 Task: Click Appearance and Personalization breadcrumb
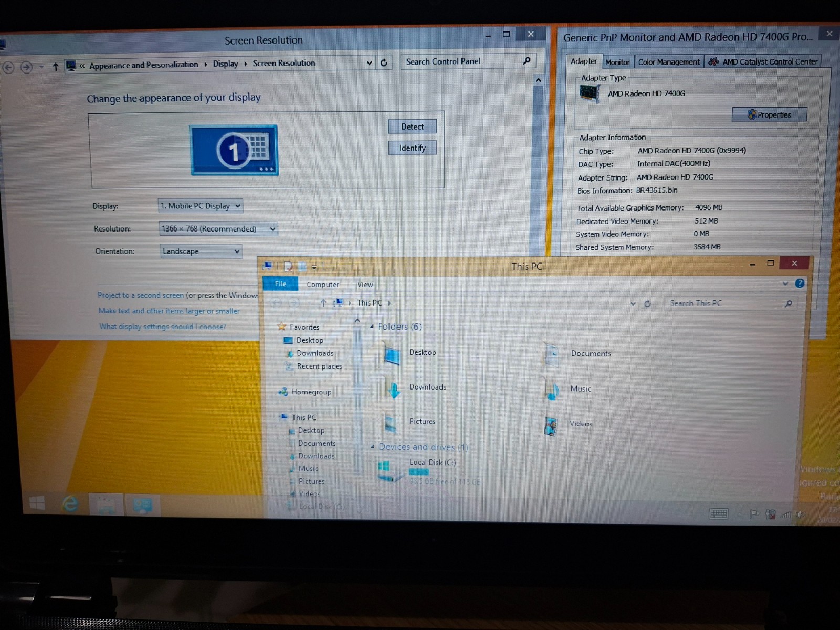(x=143, y=65)
